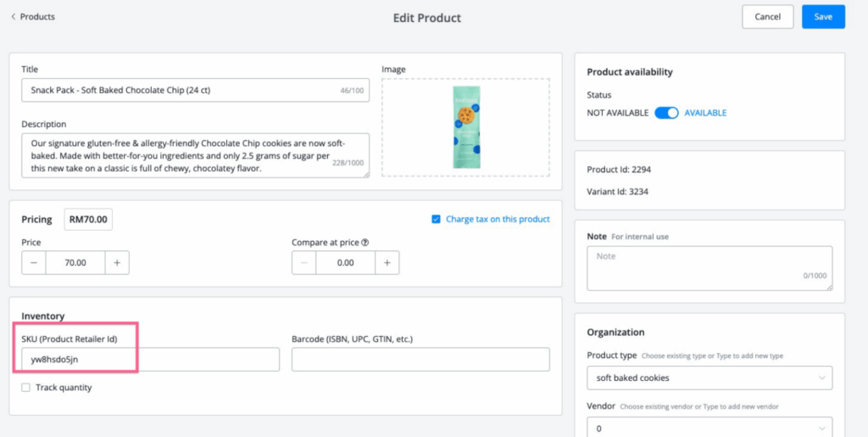Increase Compare at price with plus button
Viewport: 868px width, 437px height.
point(387,263)
